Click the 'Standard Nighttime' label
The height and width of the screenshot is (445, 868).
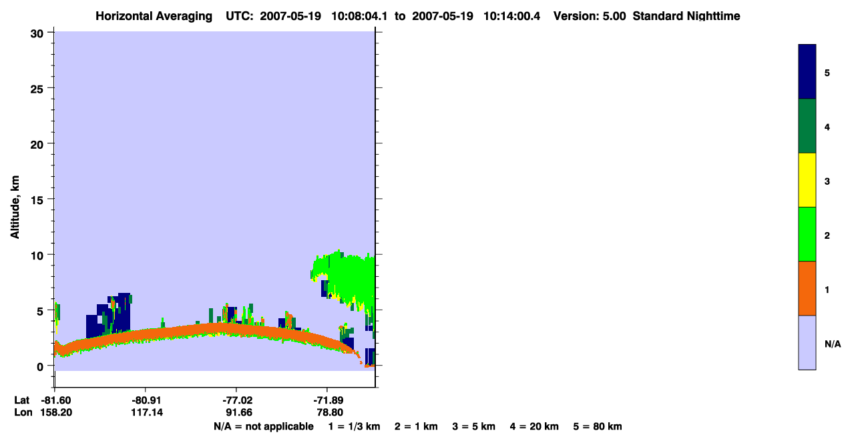click(x=686, y=16)
